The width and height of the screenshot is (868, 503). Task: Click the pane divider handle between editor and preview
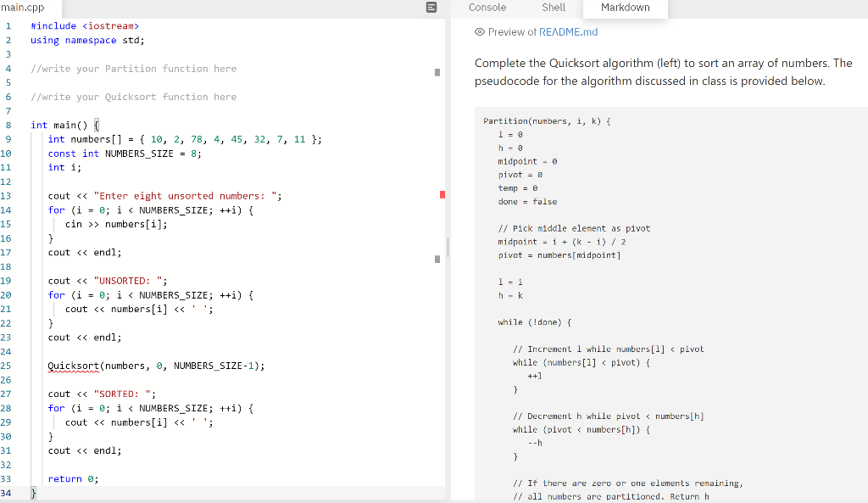[x=448, y=248]
